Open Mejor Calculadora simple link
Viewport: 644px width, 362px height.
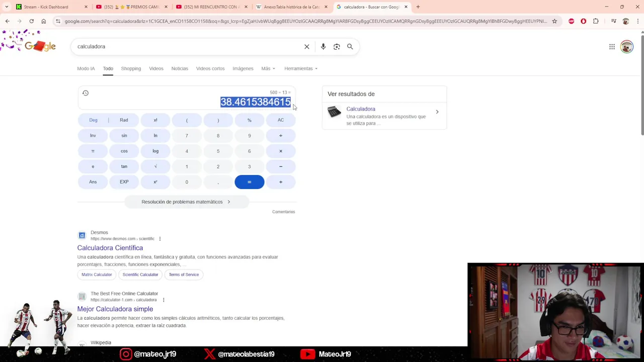[115, 309]
